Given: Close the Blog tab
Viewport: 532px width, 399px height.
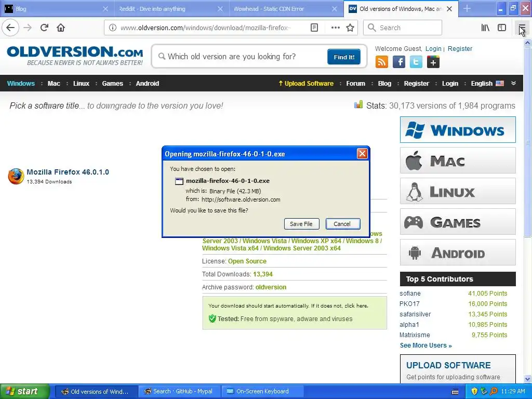Looking at the screenshot, I should pos(105,9).
